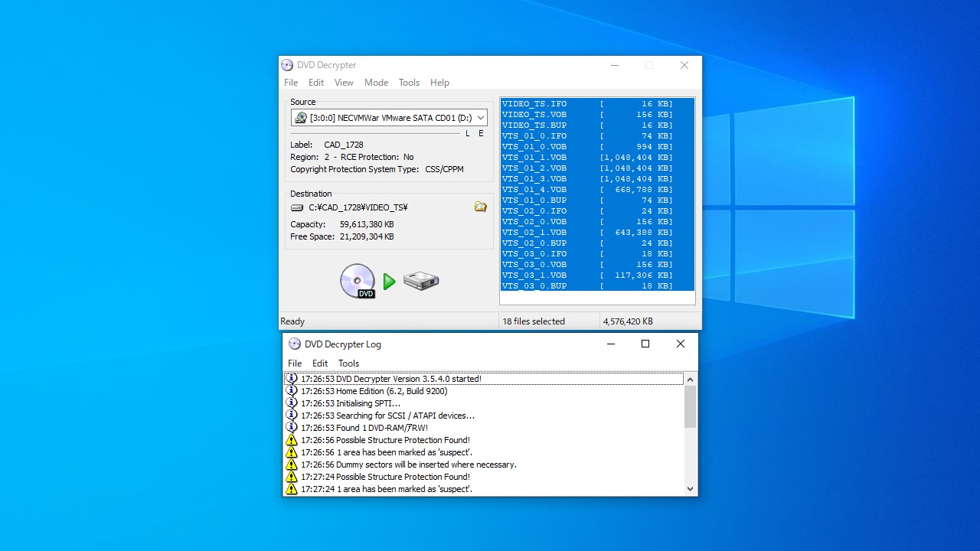
Task: Open the Help menu
Action: (x=439, y=83)
